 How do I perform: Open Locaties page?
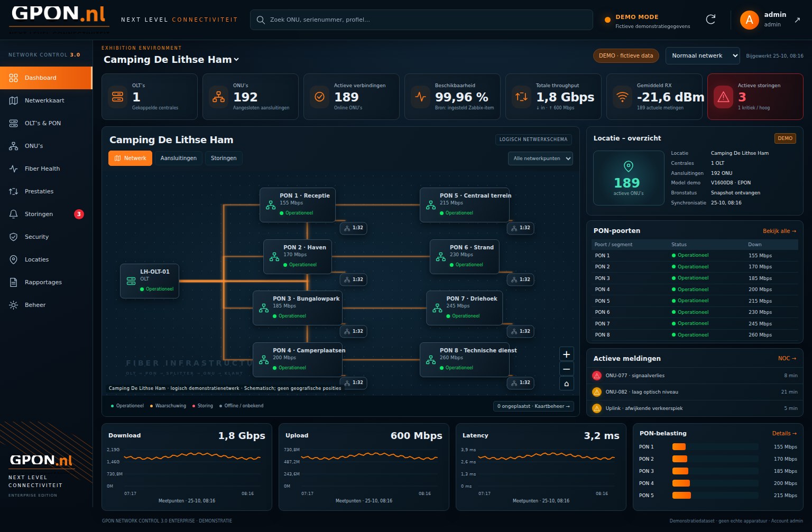(46, 259)
